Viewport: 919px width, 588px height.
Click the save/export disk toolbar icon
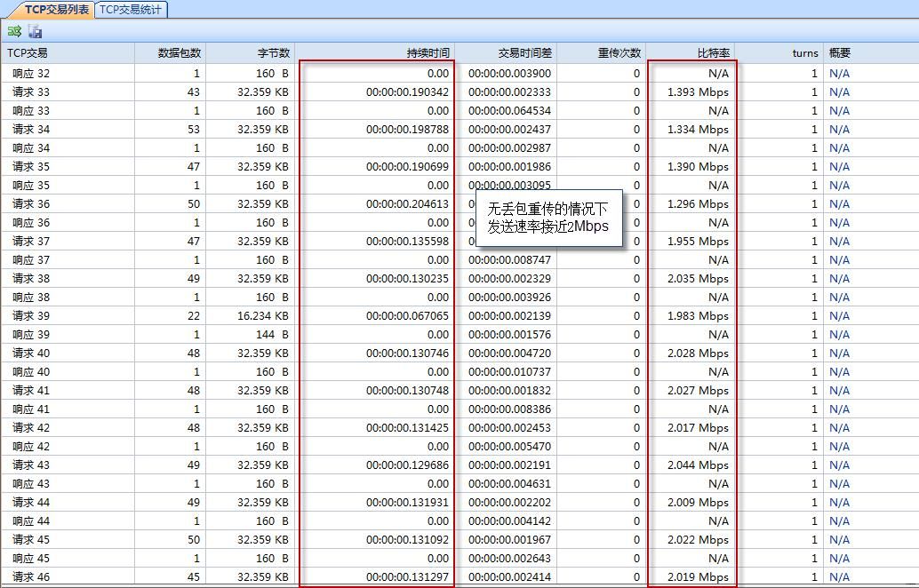[36, 31]
